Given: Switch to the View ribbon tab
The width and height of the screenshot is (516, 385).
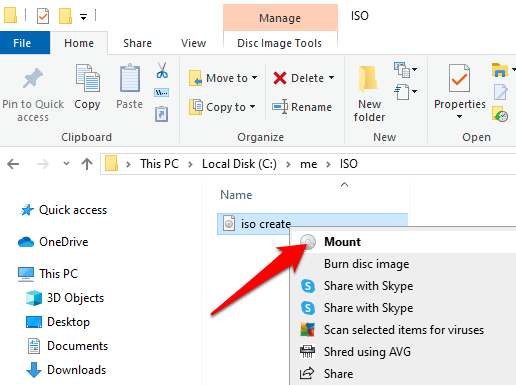Looking at the screenshot, I should 193,43.
